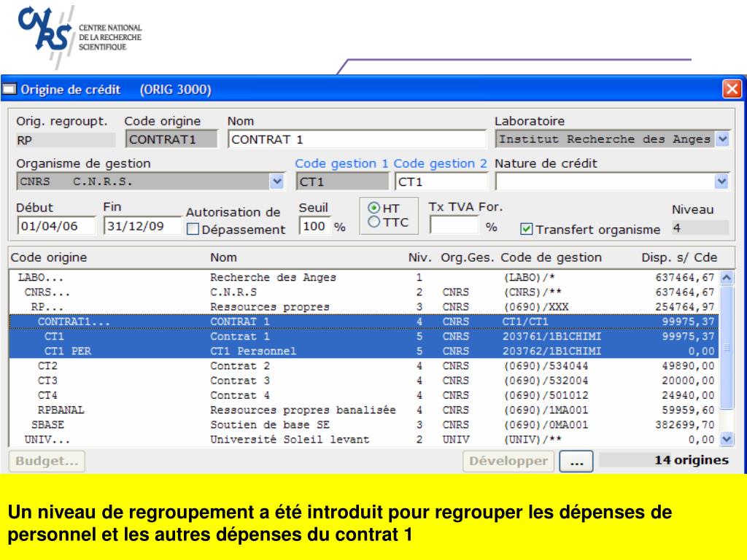Click the code (0690)/534044
Viewport: 747px width, 560px height.
pyautogui.click(x=546, y=366)
